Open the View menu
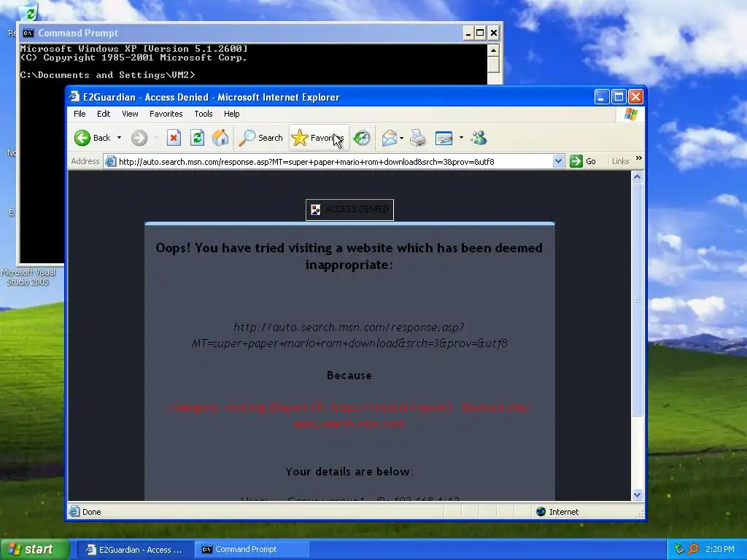 [x=130, y=114]
